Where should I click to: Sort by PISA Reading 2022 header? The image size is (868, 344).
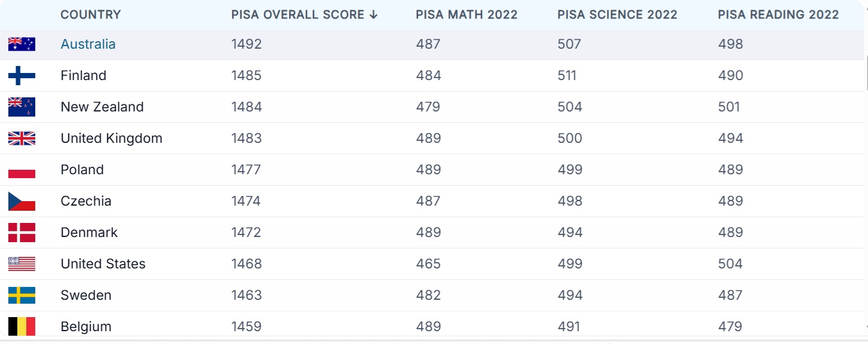coord(778,15)
